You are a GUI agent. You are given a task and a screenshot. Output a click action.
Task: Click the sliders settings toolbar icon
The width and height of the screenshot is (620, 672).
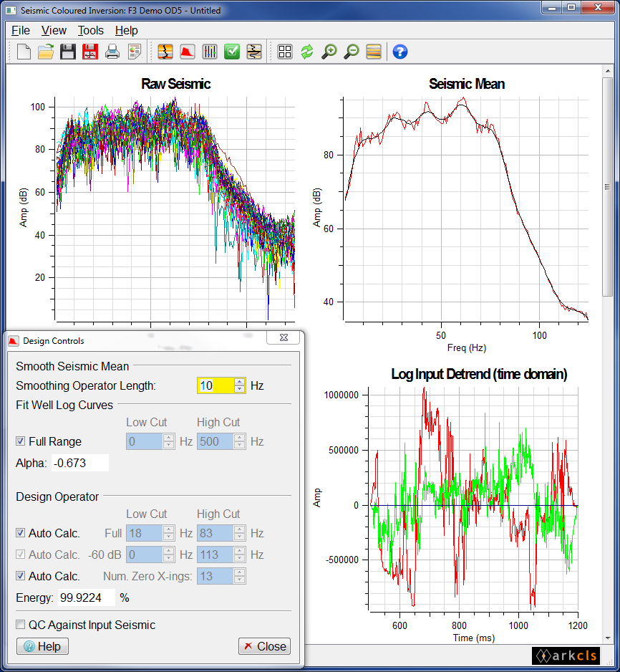click(x=210, y=52)
